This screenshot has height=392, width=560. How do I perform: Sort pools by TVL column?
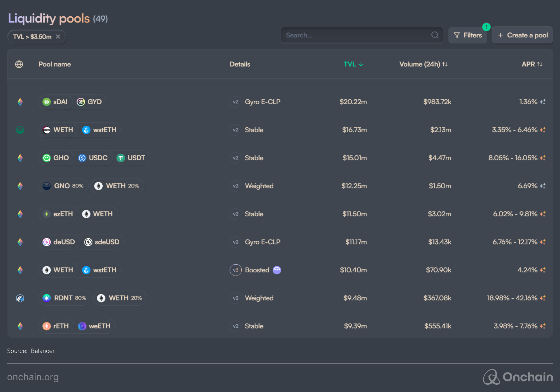353,64
